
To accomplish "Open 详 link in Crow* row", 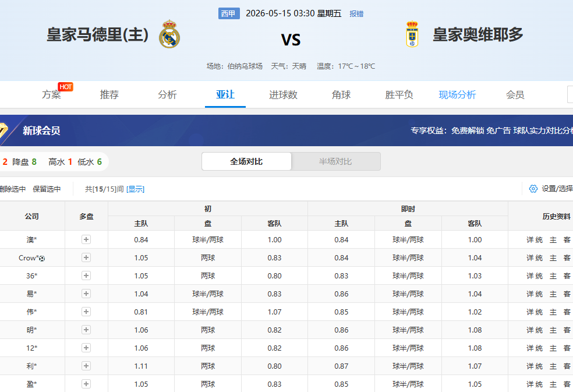I will [x=530, y=258].
